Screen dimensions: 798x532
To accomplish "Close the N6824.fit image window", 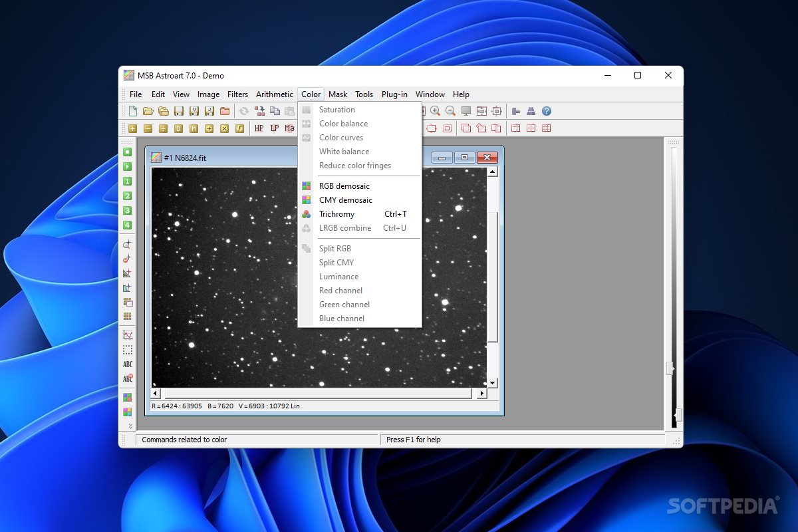I will [x=487, y=158].
